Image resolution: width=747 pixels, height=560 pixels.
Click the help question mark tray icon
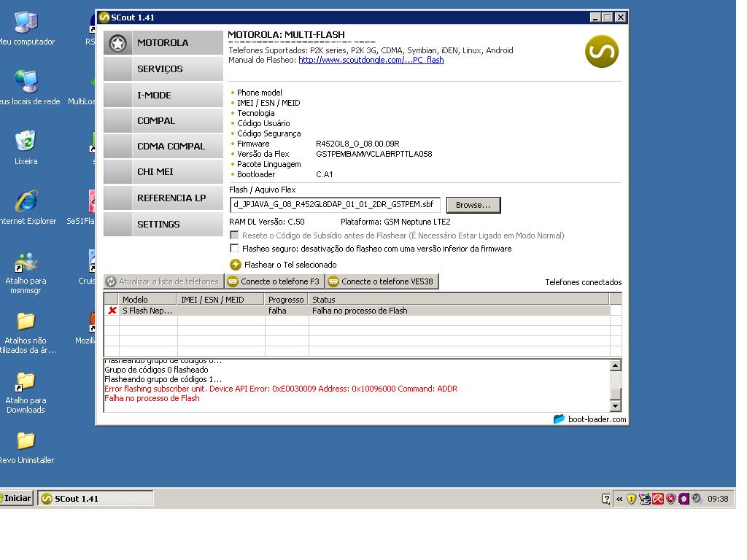pos(605,499)
